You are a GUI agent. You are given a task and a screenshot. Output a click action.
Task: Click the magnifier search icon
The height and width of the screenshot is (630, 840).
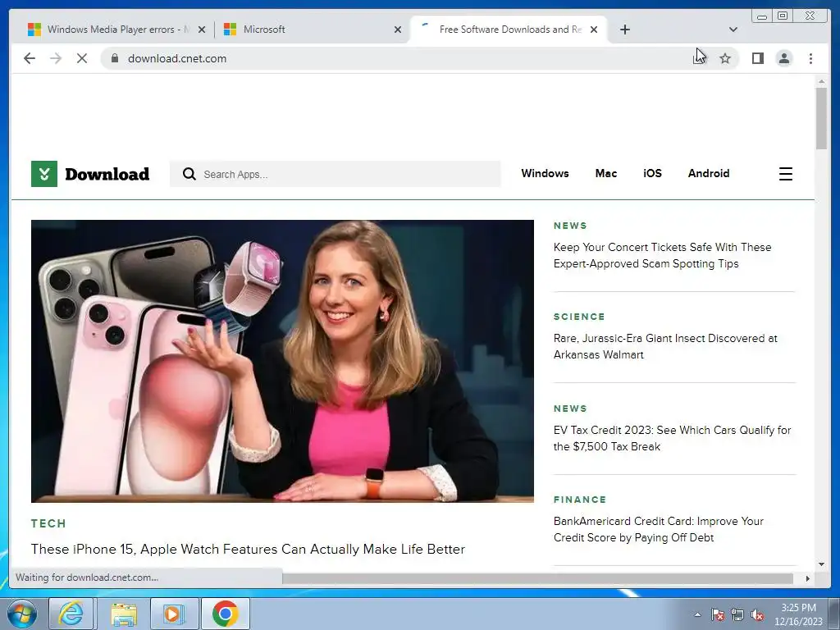click(x=189, y=174)
